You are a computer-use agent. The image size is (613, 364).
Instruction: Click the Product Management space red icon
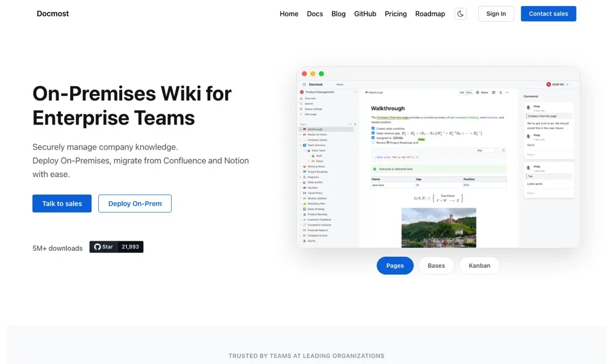tap(302, 92)
